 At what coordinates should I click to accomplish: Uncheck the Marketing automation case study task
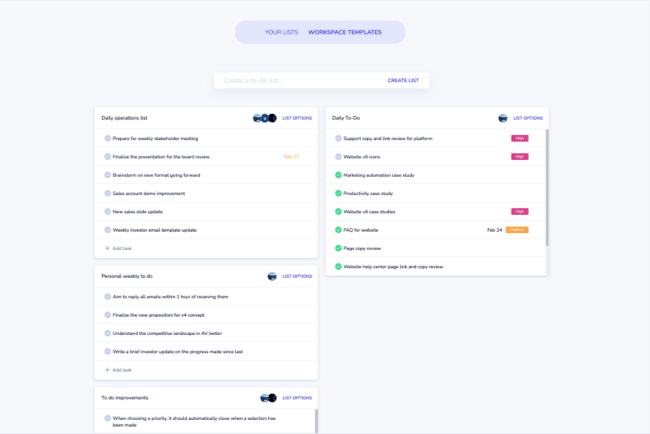pyautogui.click(x=339, y=175)
